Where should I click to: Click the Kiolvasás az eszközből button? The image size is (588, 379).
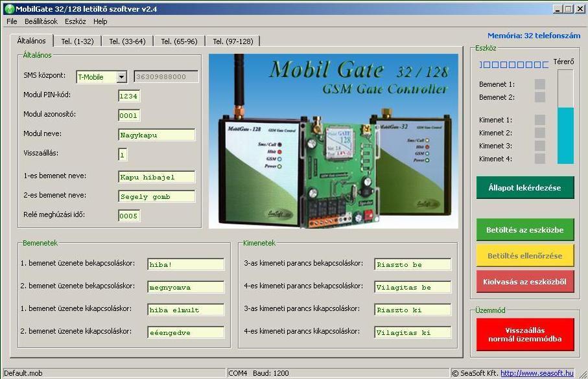525,282
